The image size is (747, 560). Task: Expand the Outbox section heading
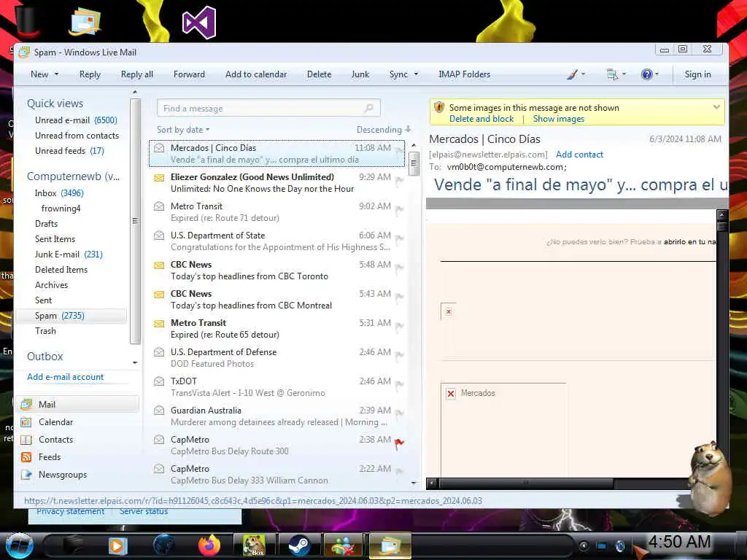coord(44,356)
